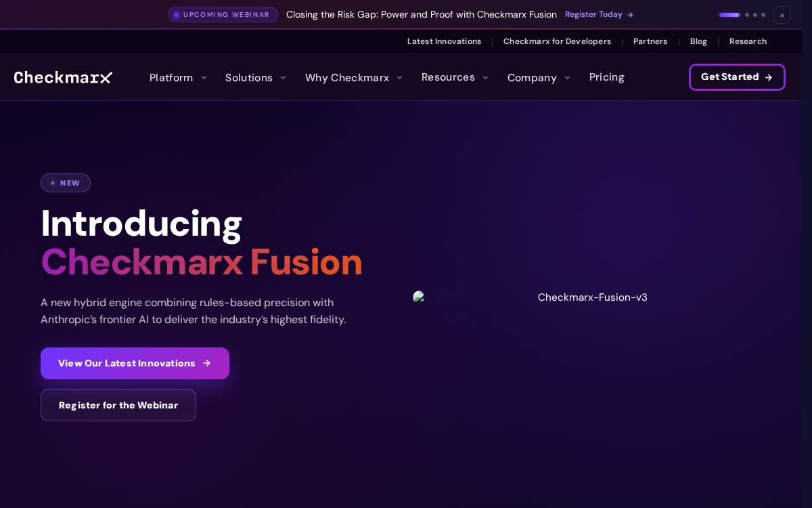The width and height of the screenshot is (812, 508).
Task: Go to the Pricing page
Action: (607, 77)
